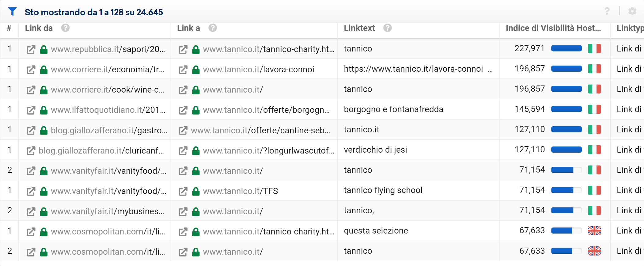Sort by the Linktype column header
Screen dimensions: 644x266
pyautogui.click(x=630, y=28)
